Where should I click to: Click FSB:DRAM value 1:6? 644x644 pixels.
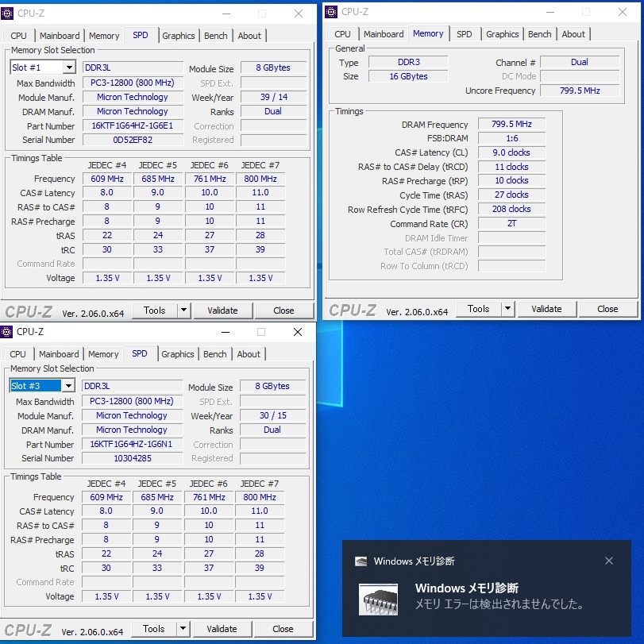[511, 138]
